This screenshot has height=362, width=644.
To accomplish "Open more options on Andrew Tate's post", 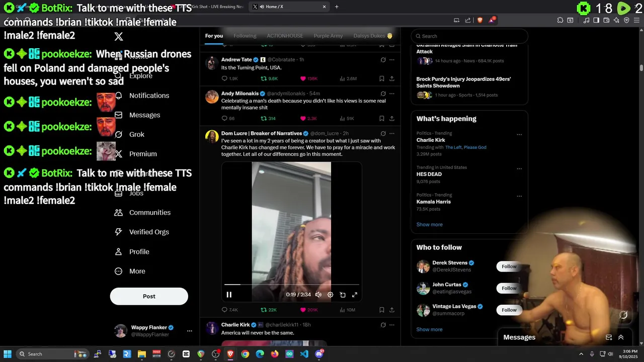I will pyautogui.click(x=392, y=60).
